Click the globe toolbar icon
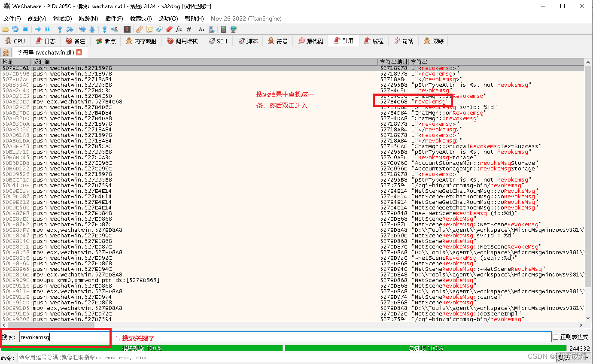593x364 pixels. (x=233, y=29)
